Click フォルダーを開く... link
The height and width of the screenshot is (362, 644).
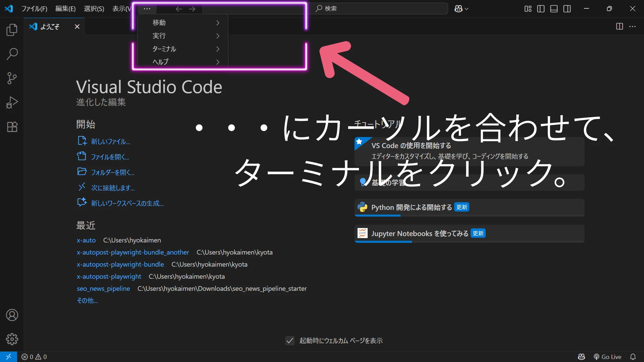click(106, 172)
